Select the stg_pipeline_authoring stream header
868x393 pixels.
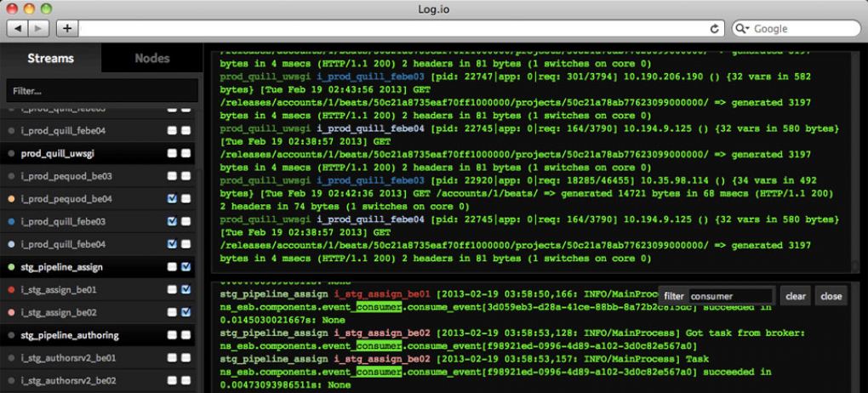(x=70, y=335)
